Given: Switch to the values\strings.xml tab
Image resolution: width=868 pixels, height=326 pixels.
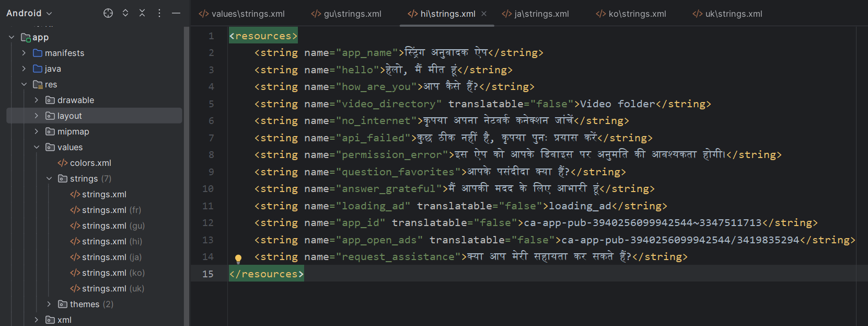Looking at the screenshot, I should tap(242, 14).
